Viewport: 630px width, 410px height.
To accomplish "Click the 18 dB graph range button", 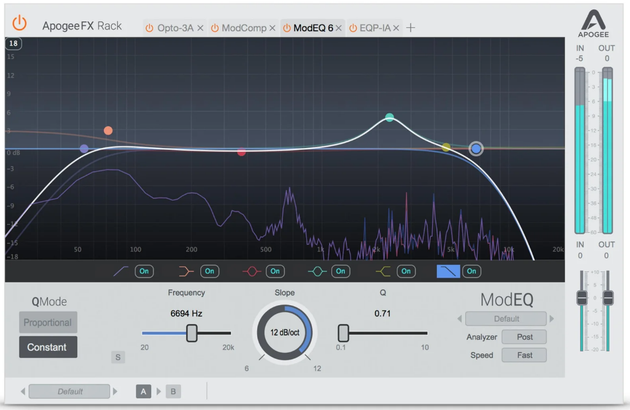I will [13, 43].
